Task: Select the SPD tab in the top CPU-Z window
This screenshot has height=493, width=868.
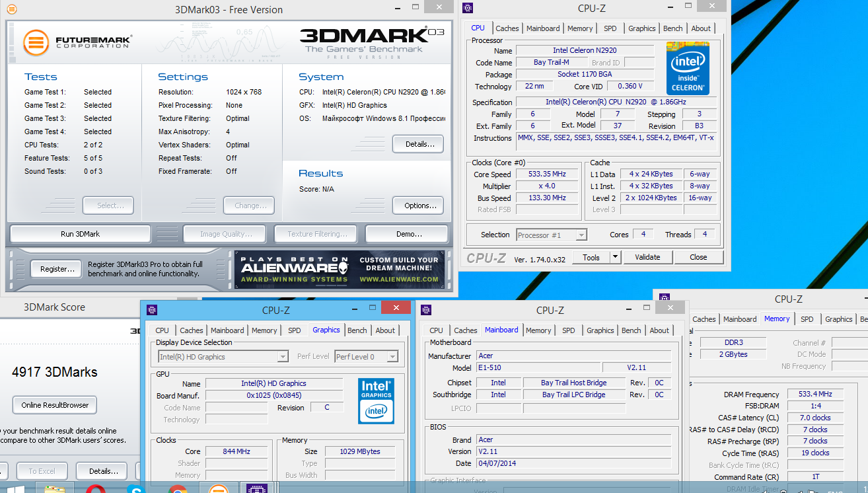Action: click(610, 28)
